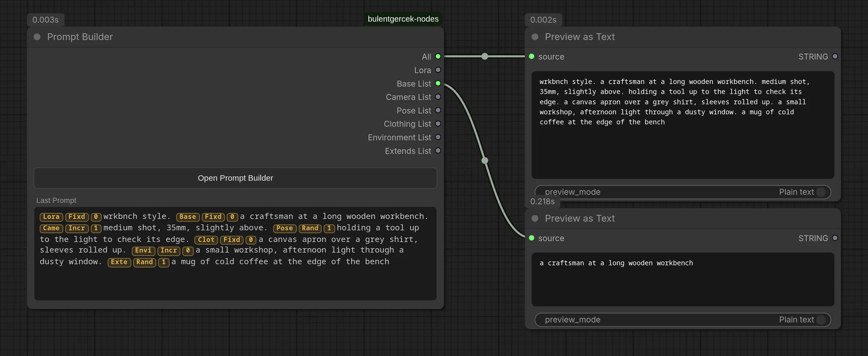Collapse the top Preview as Text node dot
The height and width of the screenshot is (356, 868).
point(535,37)
